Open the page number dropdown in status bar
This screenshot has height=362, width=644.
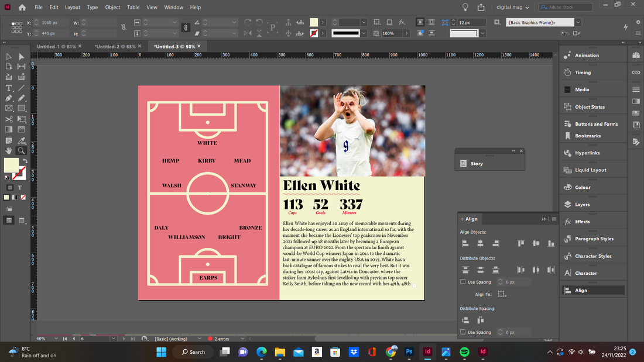[x=114, y=339]
